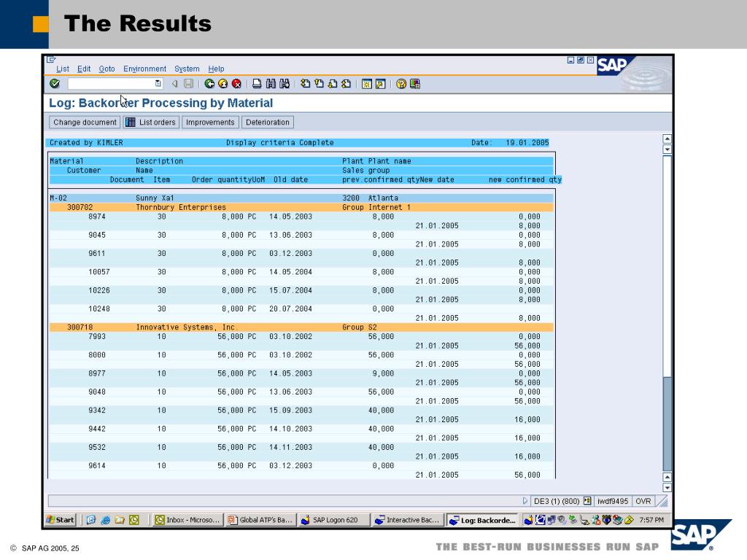
Task: Open the System menu
Action: point(187,69)
